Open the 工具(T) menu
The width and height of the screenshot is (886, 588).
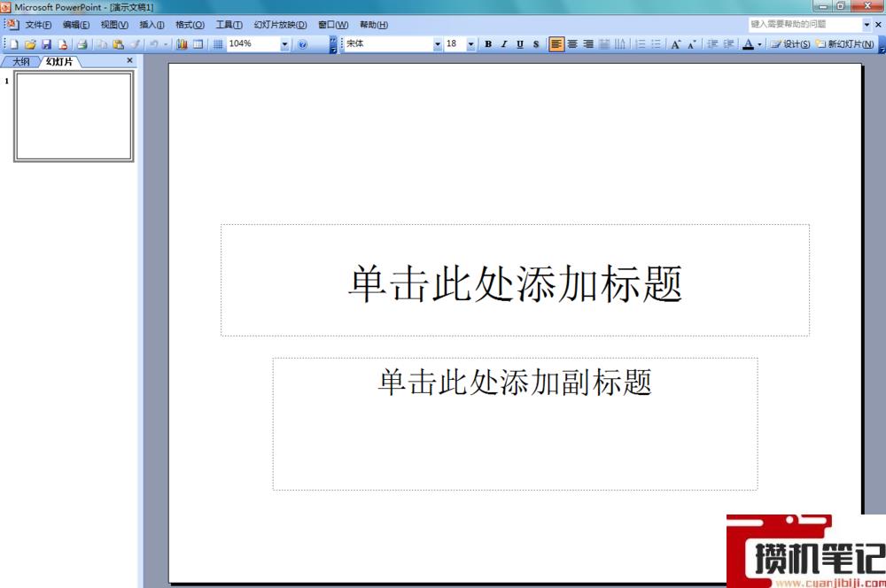pyautogui.click(x=229, y=25)
